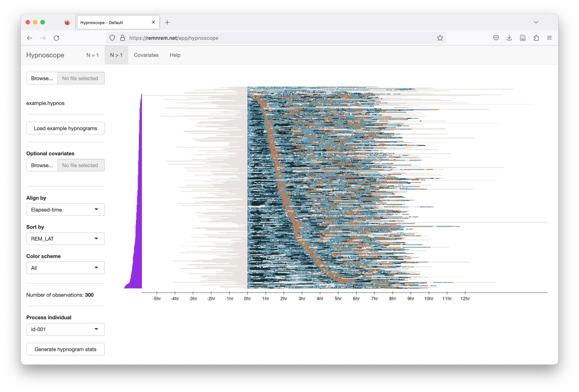The height and width of the screenshot is (392, 579).
Task: Choose individual in id-001 dropdown
Action: [65, 329]
